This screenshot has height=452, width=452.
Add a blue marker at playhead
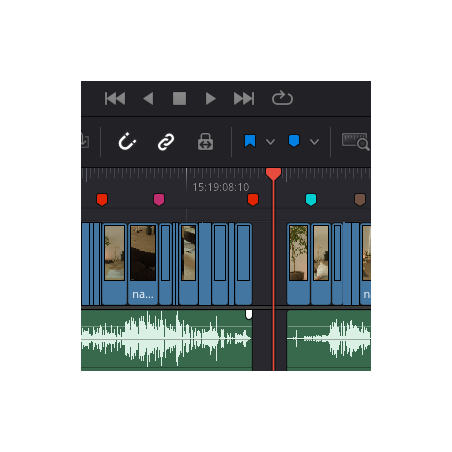click(x=294, y=141)
